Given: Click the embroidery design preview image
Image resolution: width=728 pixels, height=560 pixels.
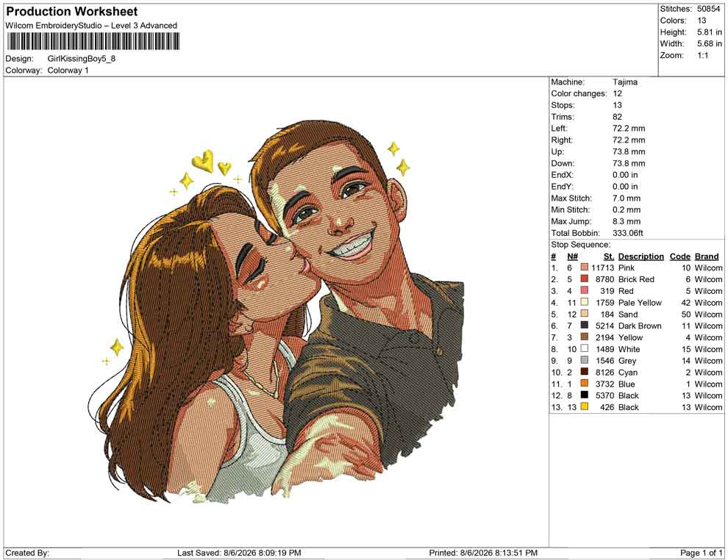Looking at the screenshot, I should coord(276,312).
